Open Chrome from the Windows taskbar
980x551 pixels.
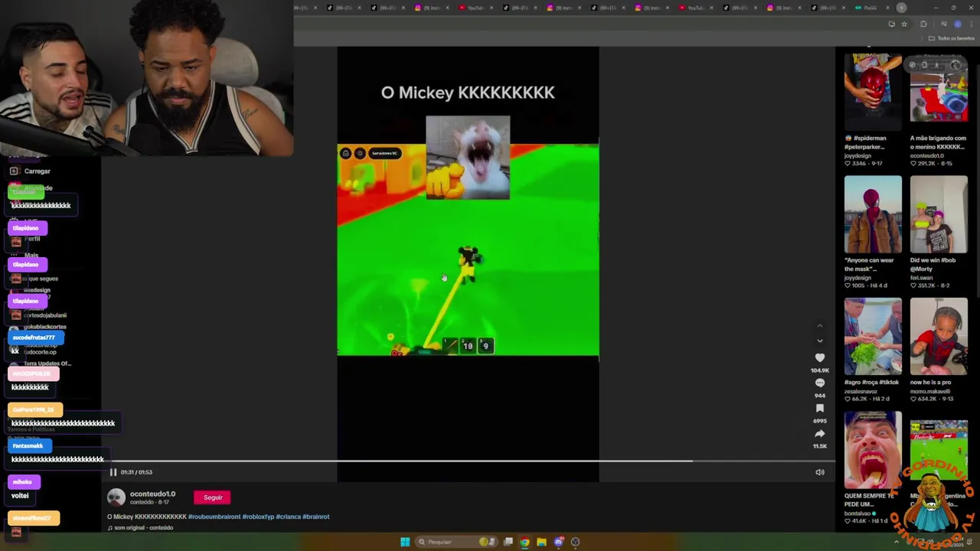pos(524,542)
